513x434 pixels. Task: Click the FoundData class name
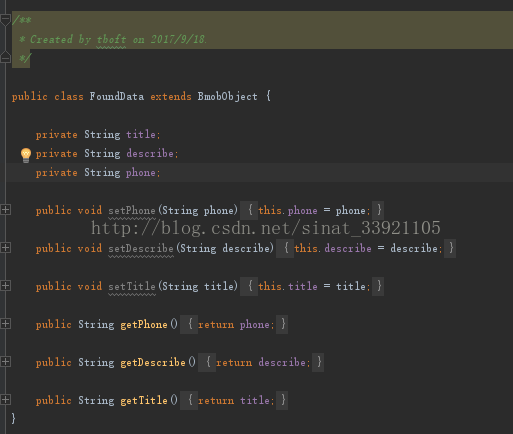click(117, 97)
